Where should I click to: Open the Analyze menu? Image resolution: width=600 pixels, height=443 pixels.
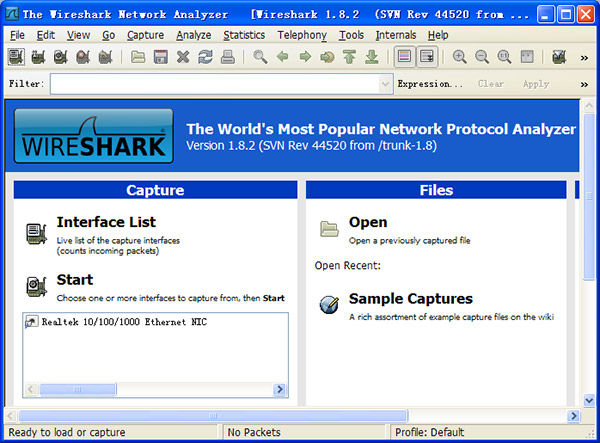194,35
